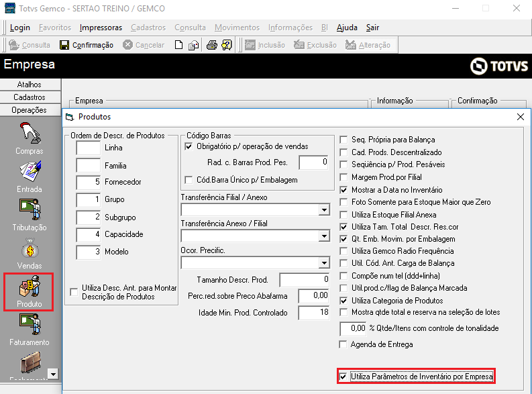
Task: Click the Confirmação save toolbar button
Action: click(86, 45)
